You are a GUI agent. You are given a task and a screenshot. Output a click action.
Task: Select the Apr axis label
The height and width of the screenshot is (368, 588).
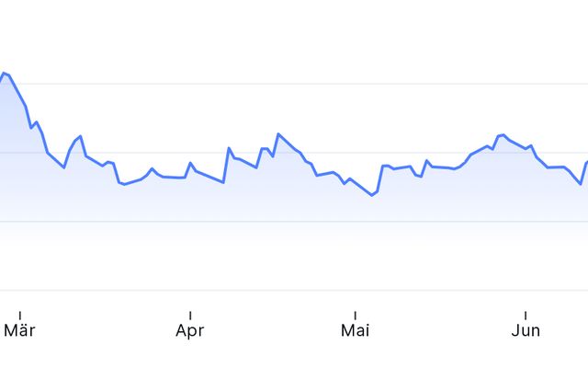[x=190, y=331]
